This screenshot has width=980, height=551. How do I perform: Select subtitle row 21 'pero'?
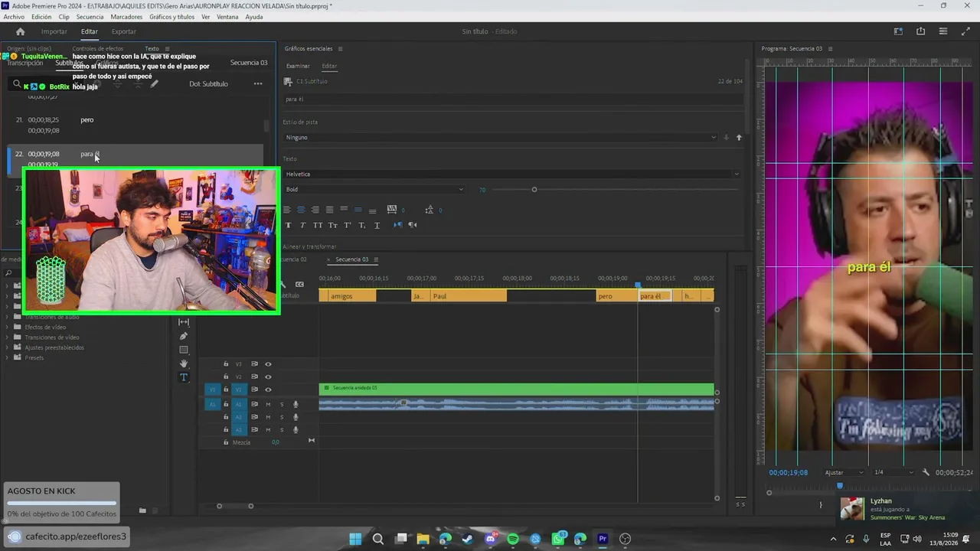pyautogui.click(x=136, y=125)
